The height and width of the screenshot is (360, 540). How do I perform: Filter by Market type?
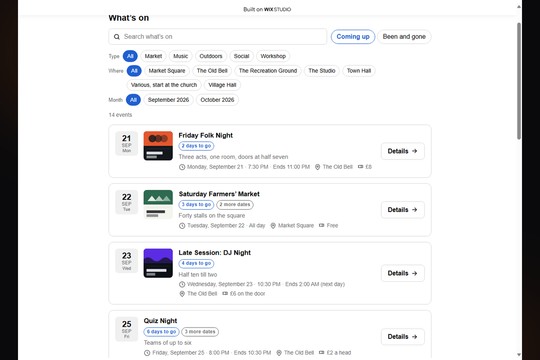(153, 56)
